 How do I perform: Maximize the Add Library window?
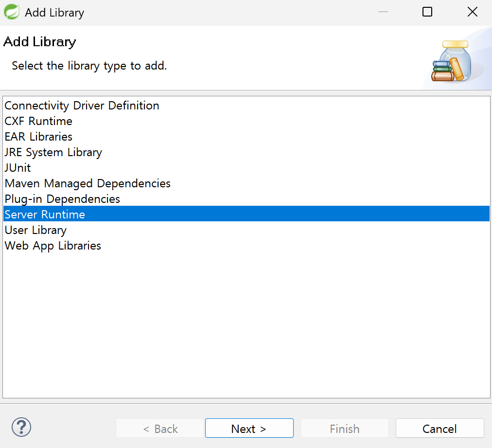pyautogui.click(x=427, y=12)
